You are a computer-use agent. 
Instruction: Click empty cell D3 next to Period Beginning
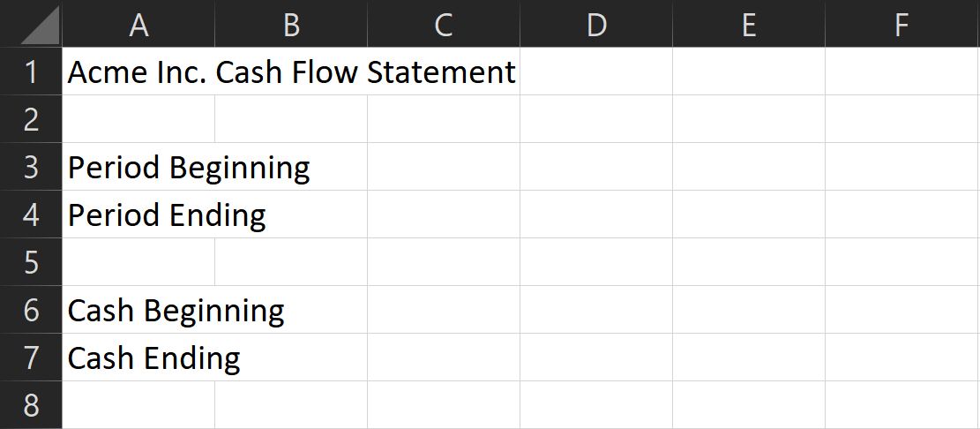click(x=596, y=167)
